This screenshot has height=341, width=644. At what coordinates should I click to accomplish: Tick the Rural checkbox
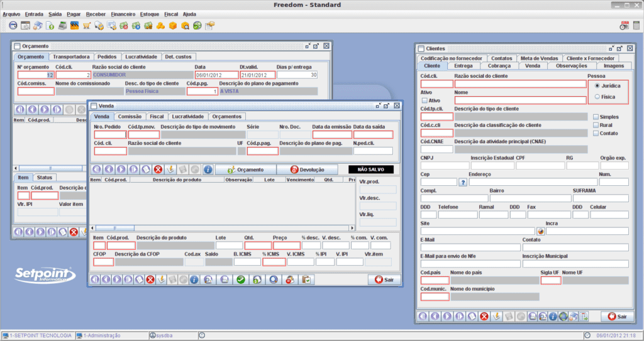coord(596,125)
